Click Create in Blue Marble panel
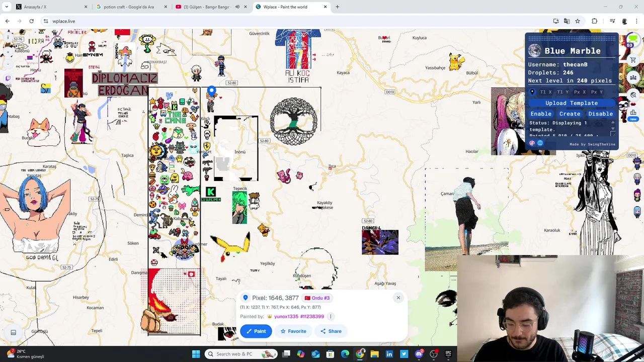The image size is (644, 362). pos(570,114)
